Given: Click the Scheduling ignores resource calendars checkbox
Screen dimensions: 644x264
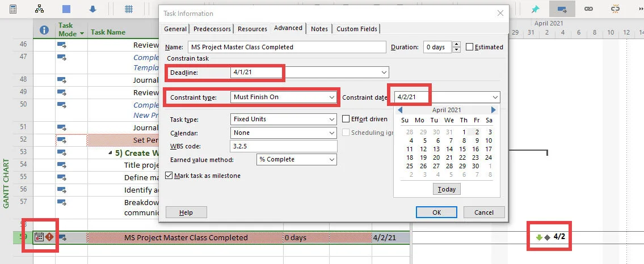Looking at the screenshot, I should (x=346, y=133).
